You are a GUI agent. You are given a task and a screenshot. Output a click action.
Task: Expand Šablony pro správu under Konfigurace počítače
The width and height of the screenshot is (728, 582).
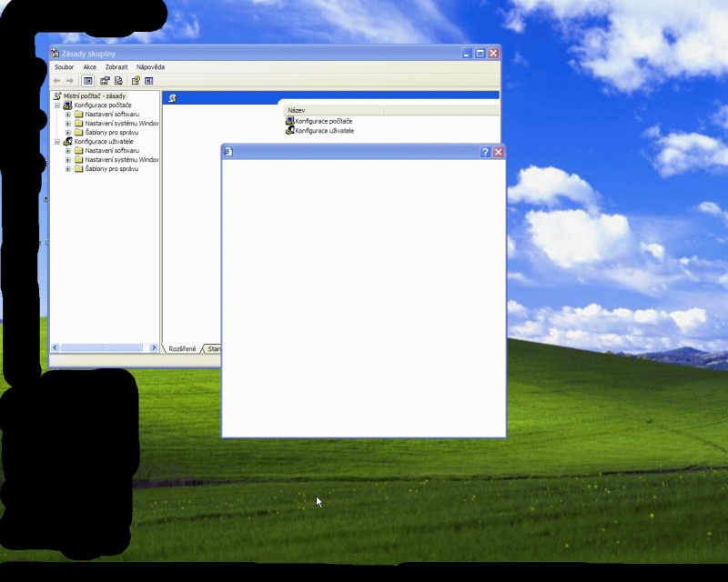pos(67,133)
